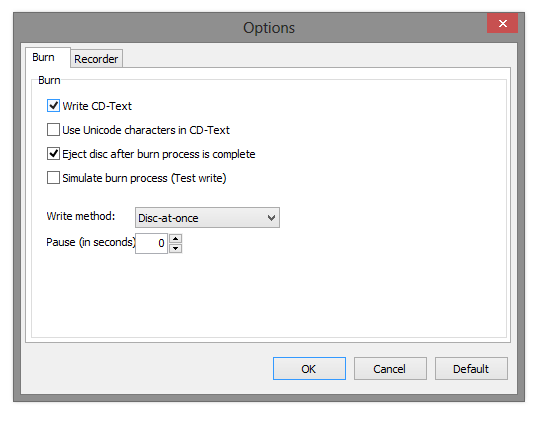Click the 'Burn' group box heading
The height and width of the screenshot is (421, 542).
click(49, 80)
